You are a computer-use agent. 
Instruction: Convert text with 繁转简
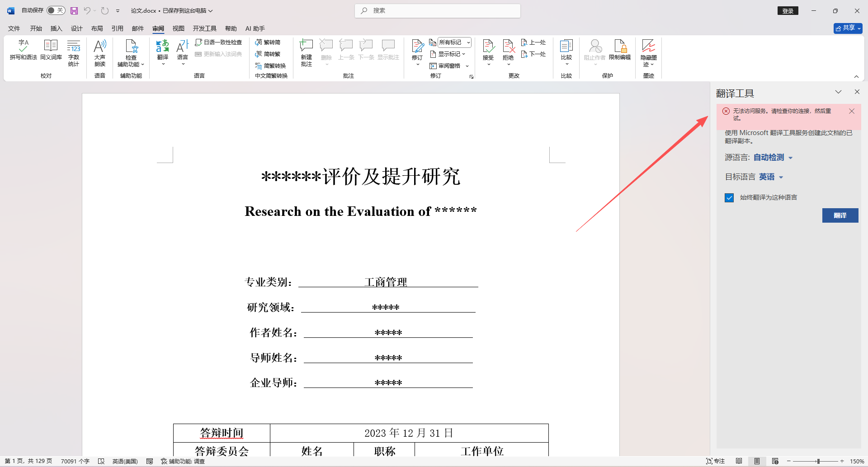click(268, 42)
